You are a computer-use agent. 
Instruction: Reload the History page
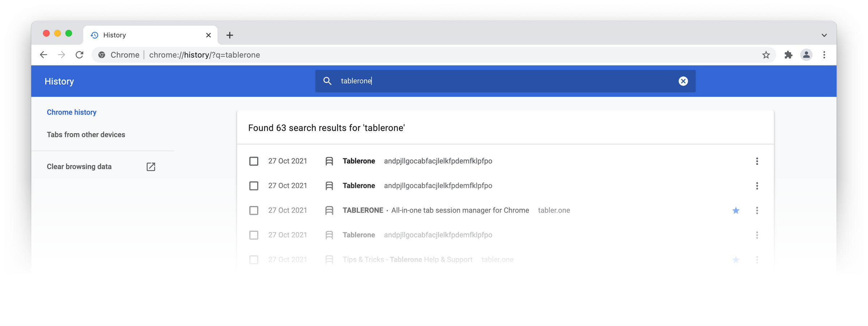80,55
